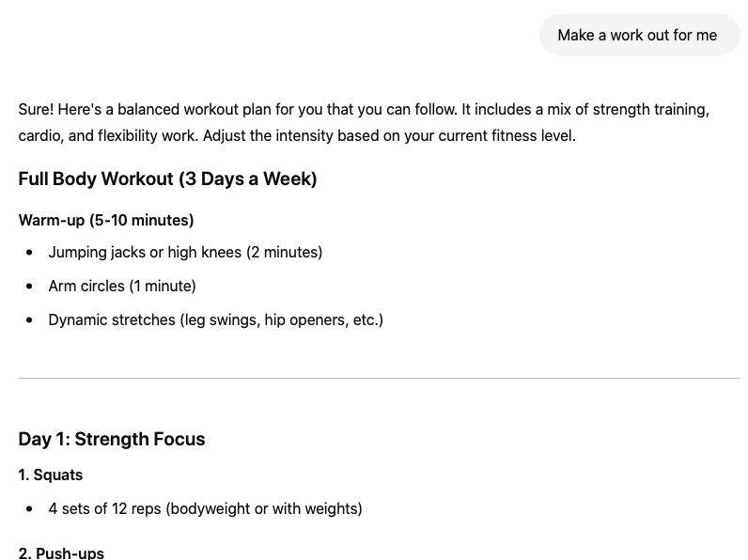Image resolution: width=748 pixels, height=560 pixels.
Task: Click the "Make a work out for me" message bubble
Action: (639, 35)
